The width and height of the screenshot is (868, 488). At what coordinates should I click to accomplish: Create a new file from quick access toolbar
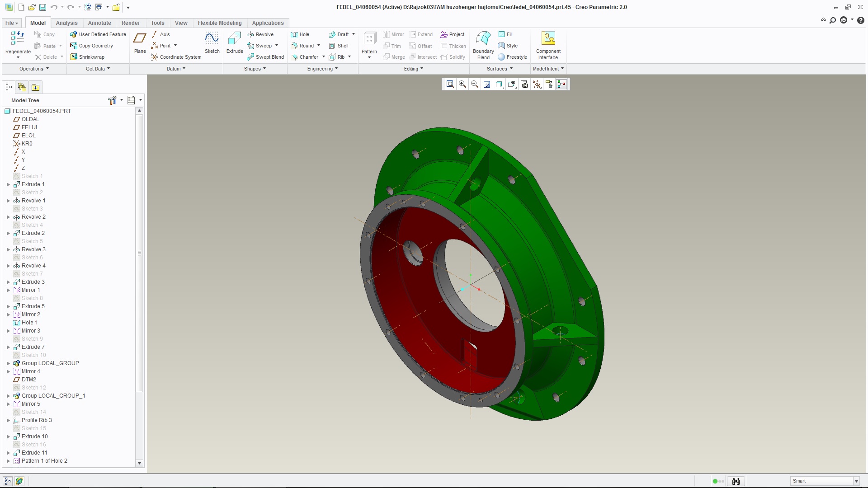coord(21,7)
